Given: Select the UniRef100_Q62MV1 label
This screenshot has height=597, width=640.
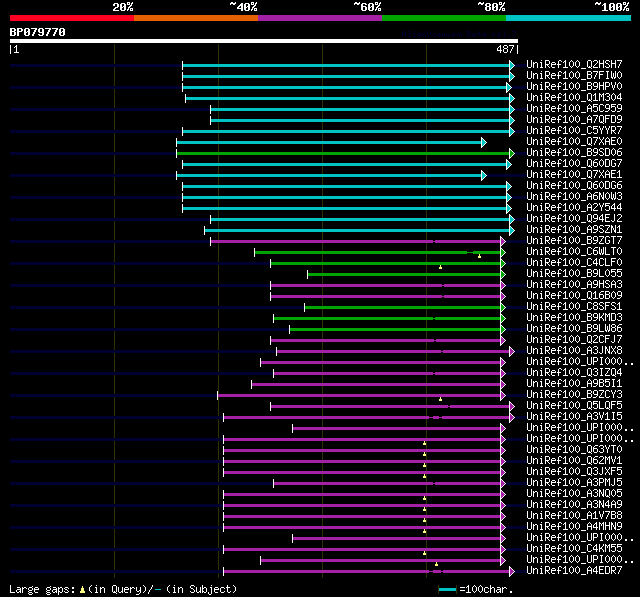Looking at the screenshot, I should 574,461.
